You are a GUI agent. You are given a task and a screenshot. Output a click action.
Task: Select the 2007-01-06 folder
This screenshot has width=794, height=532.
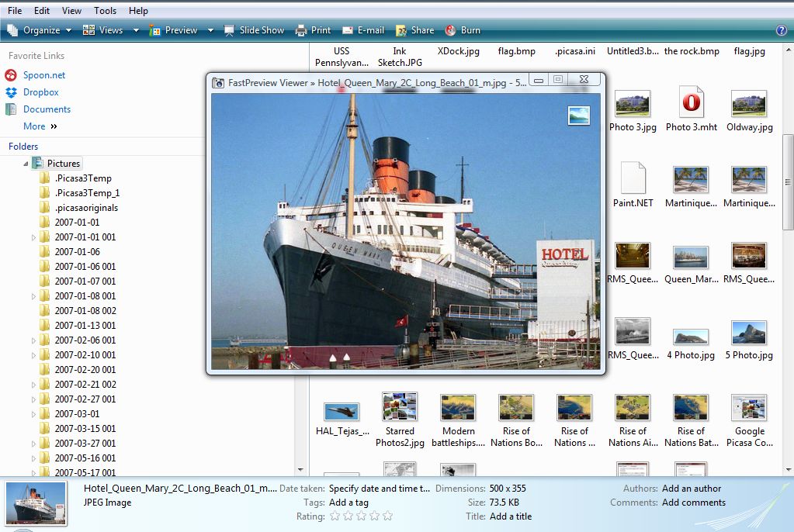point(77,251)
